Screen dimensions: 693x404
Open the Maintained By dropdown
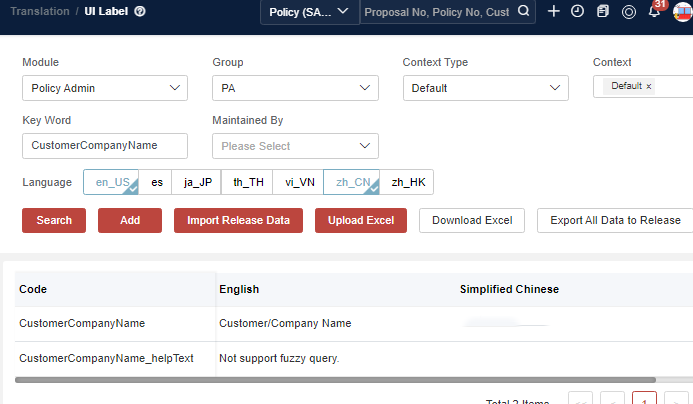click(x=295, y=146)
